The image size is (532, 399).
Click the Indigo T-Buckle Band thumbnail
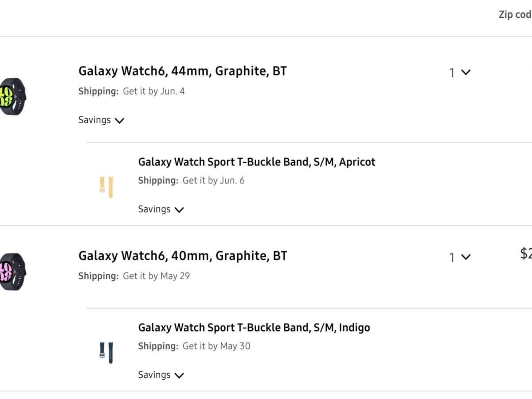[x=106, y=352]
